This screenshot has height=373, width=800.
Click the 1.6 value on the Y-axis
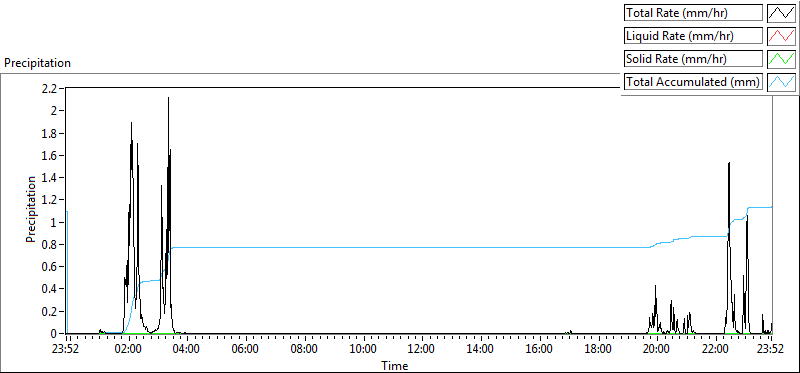(x=50, y=156)
